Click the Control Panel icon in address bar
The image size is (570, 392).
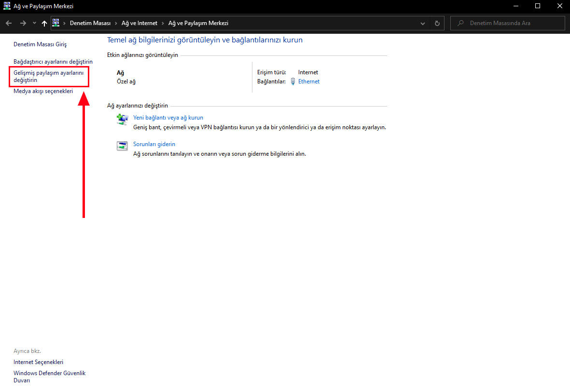click(56, 23)
